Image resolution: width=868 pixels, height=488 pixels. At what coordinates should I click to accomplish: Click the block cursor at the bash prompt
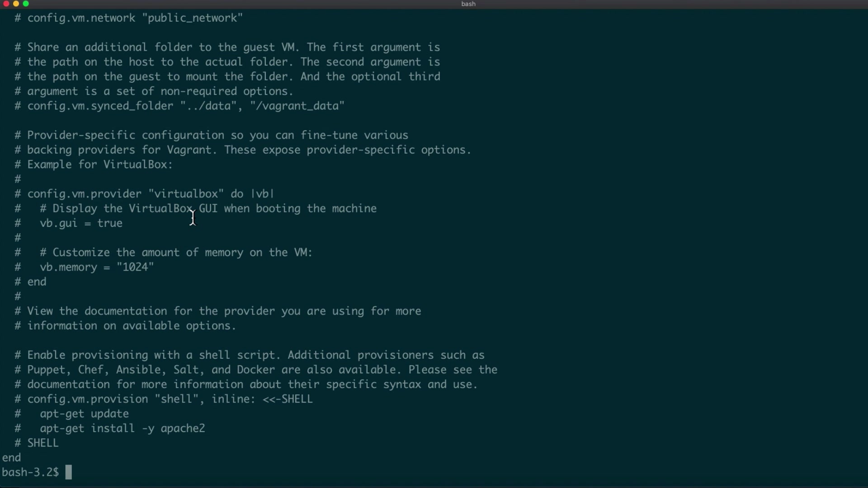(69, 473)
